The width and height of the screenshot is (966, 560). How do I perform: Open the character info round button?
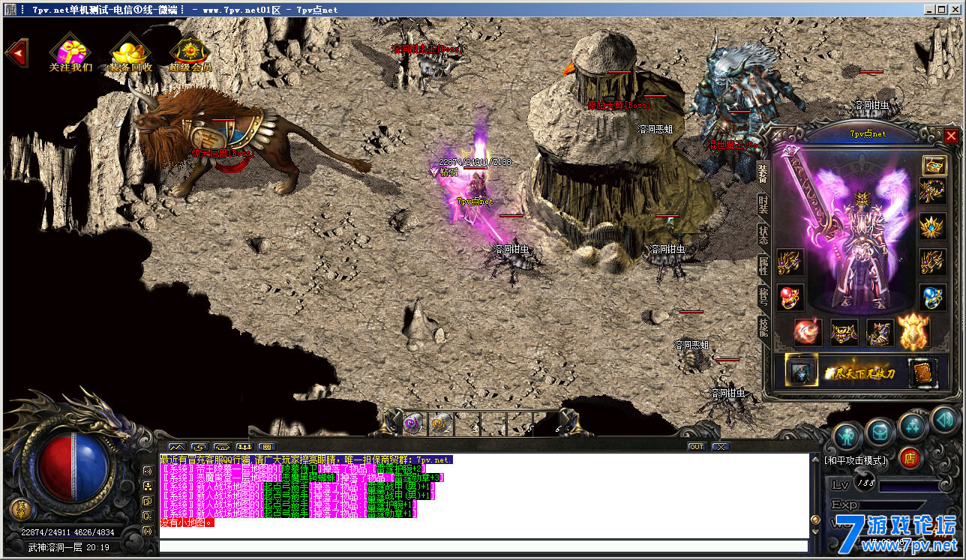point(847,436)
